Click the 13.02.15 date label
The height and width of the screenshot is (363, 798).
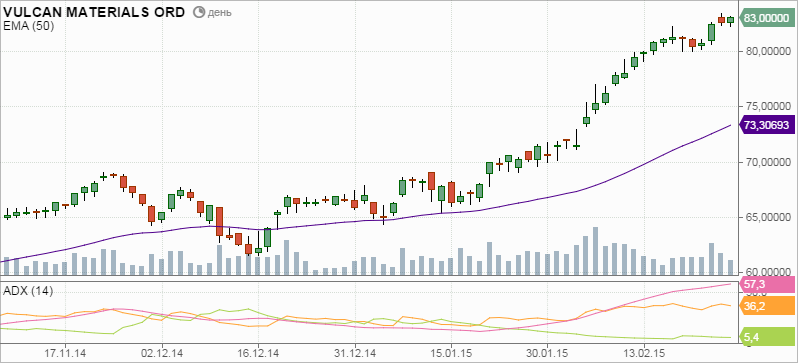tap(643, 354)
